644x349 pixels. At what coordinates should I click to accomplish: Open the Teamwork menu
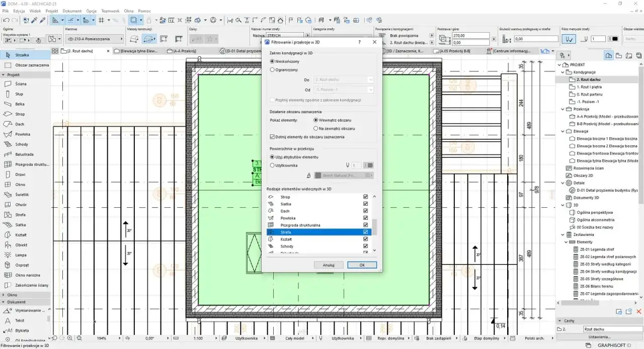click(110, 11)
